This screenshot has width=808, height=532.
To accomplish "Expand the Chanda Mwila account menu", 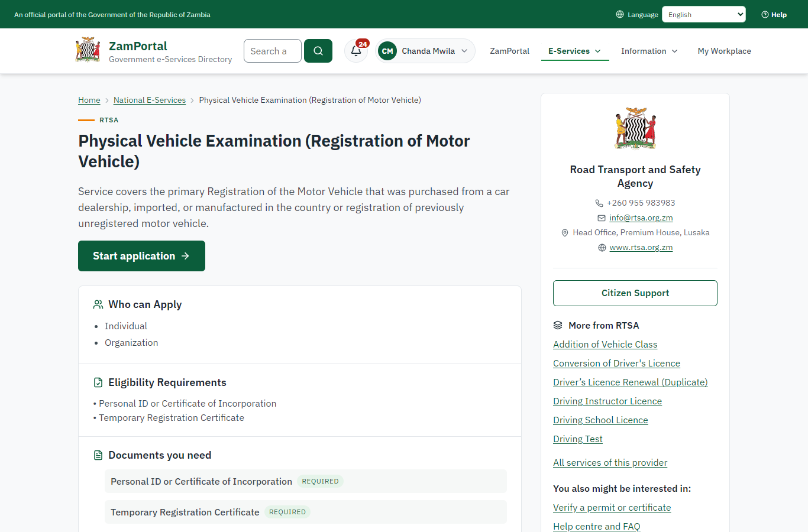I will click(425, 51).
